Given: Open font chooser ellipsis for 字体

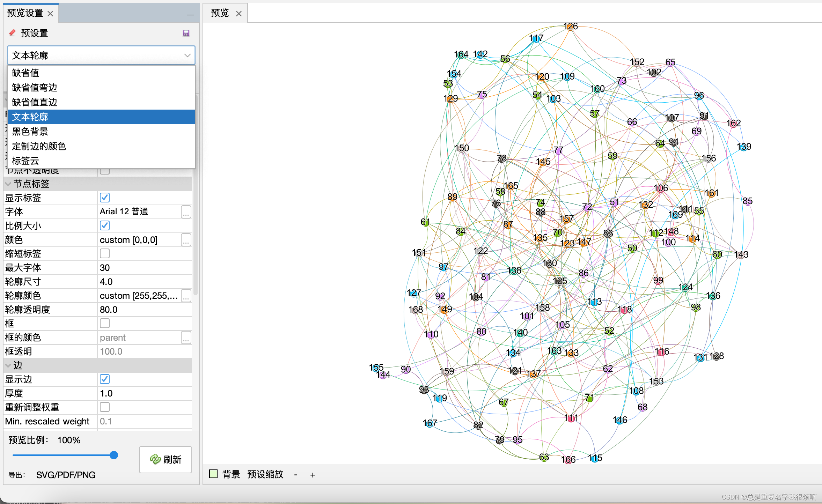Looking at the screenshot, I should tap(186, 212).
